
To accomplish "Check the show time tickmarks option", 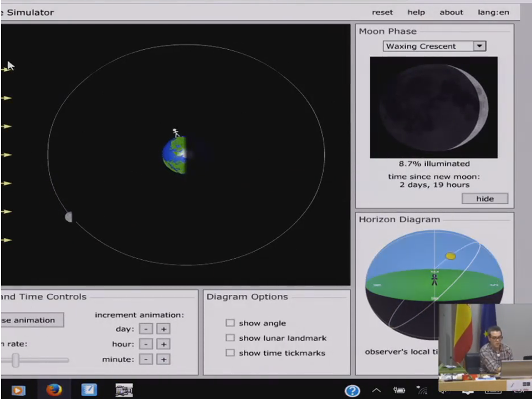I will [x=230, y=353].
